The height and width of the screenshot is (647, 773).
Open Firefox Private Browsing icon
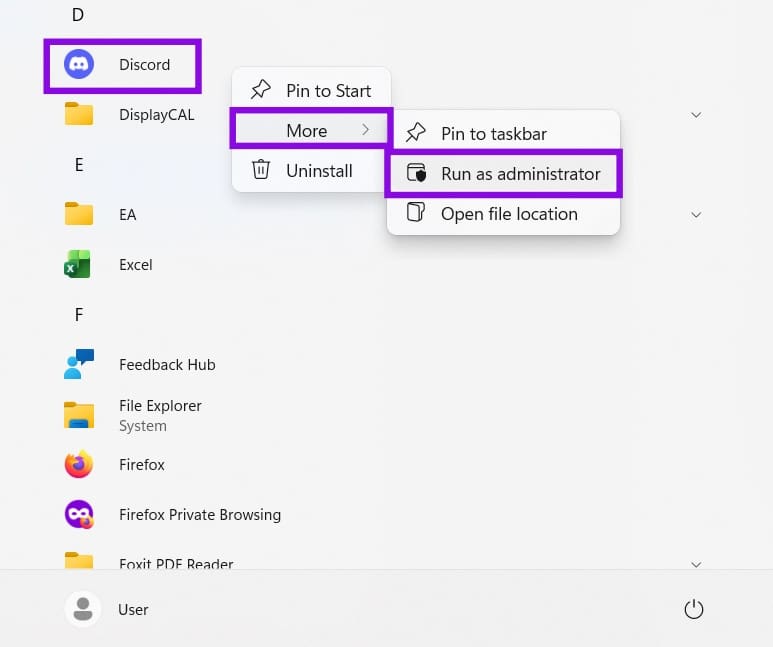click(x=79, y=514)
